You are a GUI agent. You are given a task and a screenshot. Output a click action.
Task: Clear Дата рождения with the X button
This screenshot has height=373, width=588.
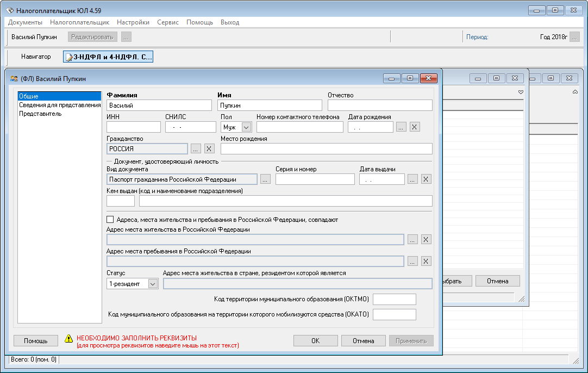click(415, 127)
